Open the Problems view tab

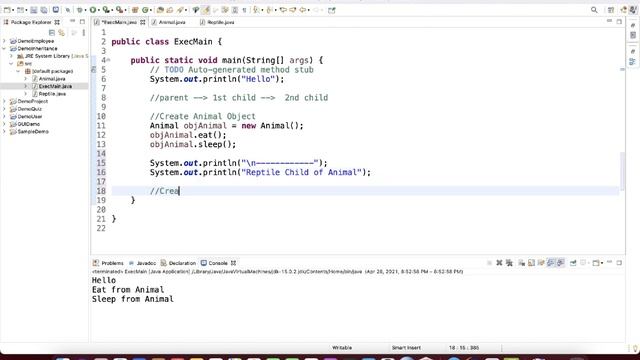(109, 263)
